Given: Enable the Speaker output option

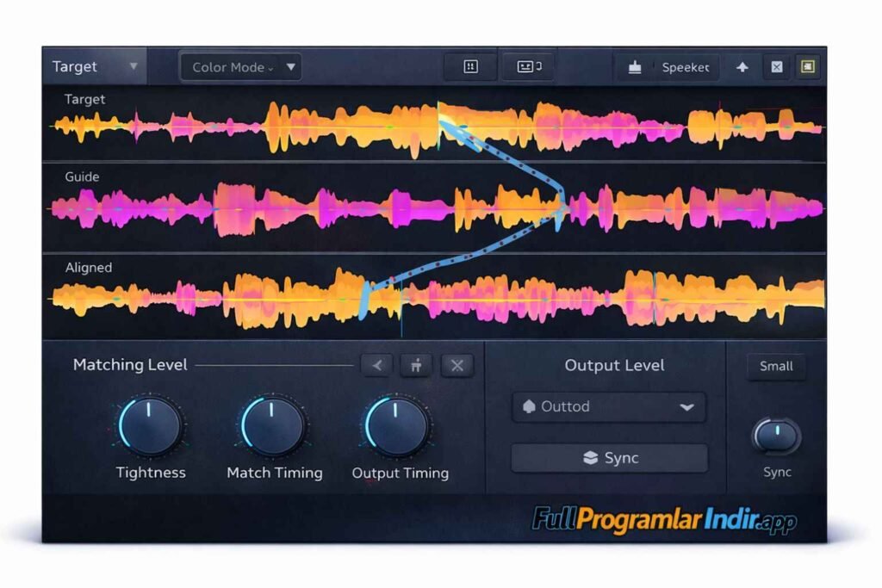Looking at the screenshot, I should tap(685, 66).
